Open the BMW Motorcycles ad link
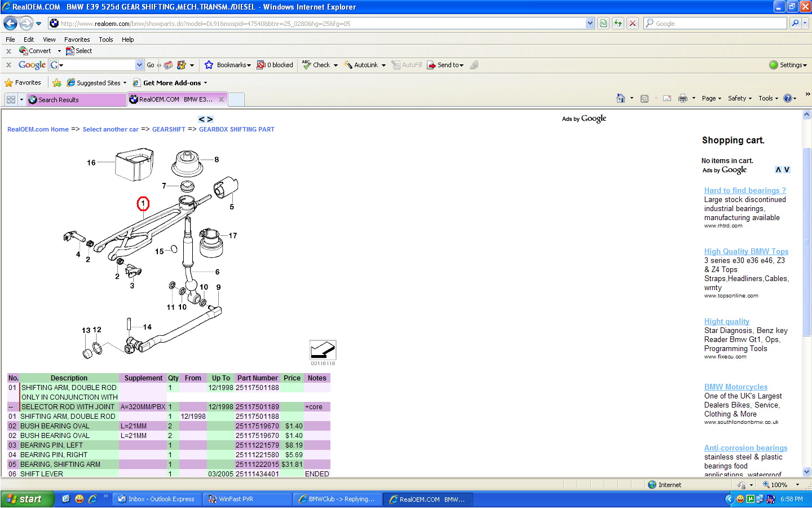Screen dimensions: 812x508 [736, 387]
